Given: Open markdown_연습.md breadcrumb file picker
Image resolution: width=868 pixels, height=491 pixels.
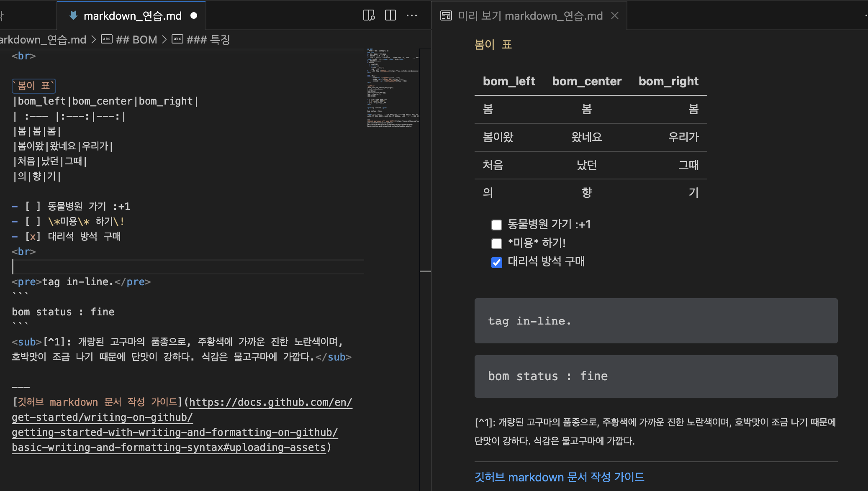Looking at the screenshot, I should pyautogui.click(x=43, y=40).
